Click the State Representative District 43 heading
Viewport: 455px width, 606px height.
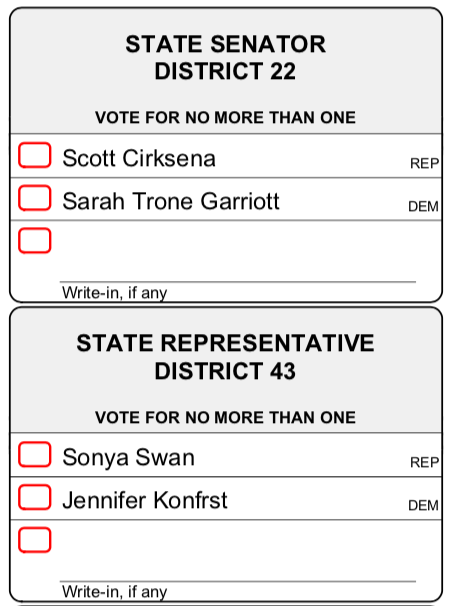[226, 357]
